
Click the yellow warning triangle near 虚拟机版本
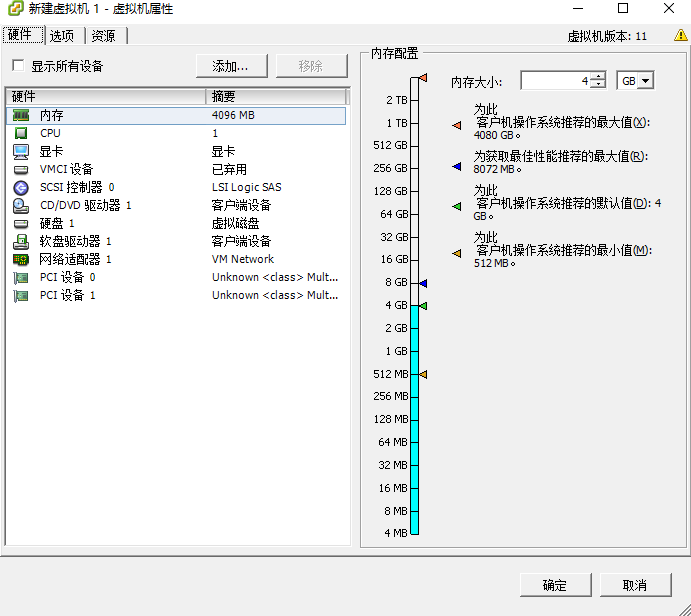pos(681,35)
